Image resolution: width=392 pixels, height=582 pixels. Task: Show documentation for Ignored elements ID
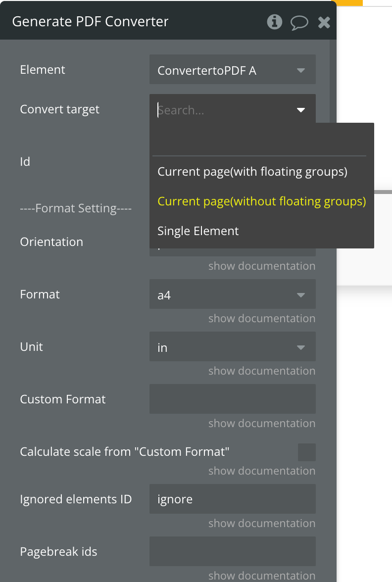pos(262,523)
